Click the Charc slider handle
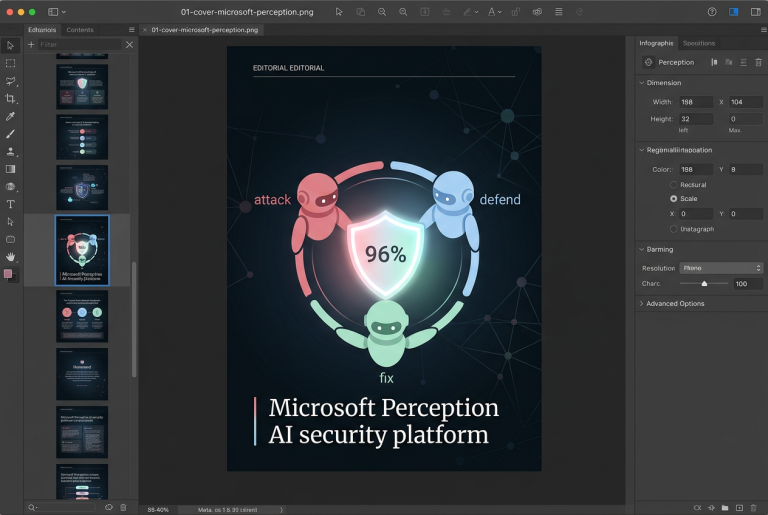 704,283
